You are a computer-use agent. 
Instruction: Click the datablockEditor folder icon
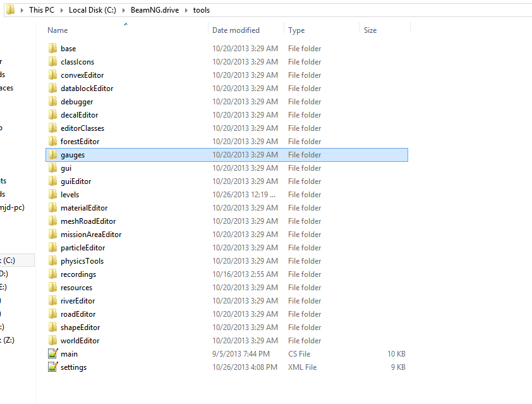coord(52,89)
